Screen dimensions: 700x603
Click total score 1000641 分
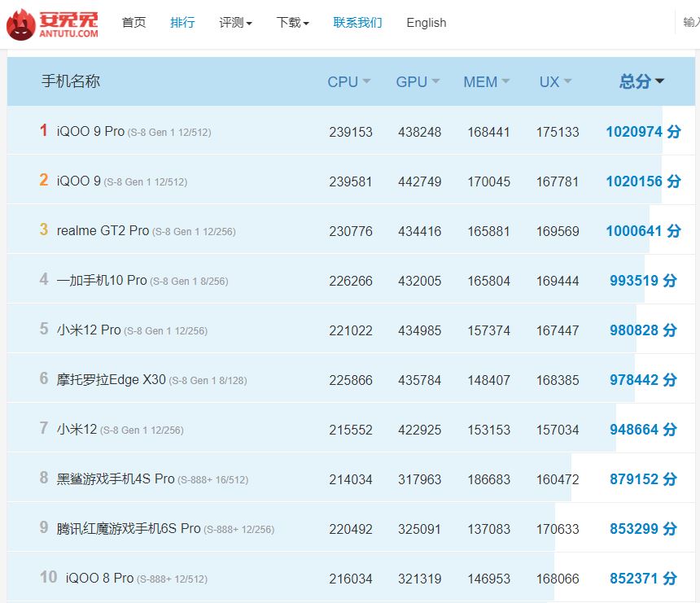click(x=643, y=231)
